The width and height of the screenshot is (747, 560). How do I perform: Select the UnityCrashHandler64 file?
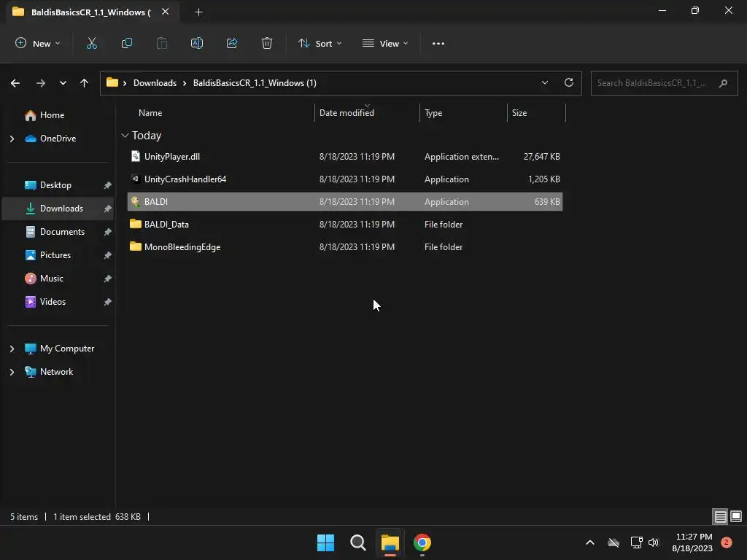(345, 179)
